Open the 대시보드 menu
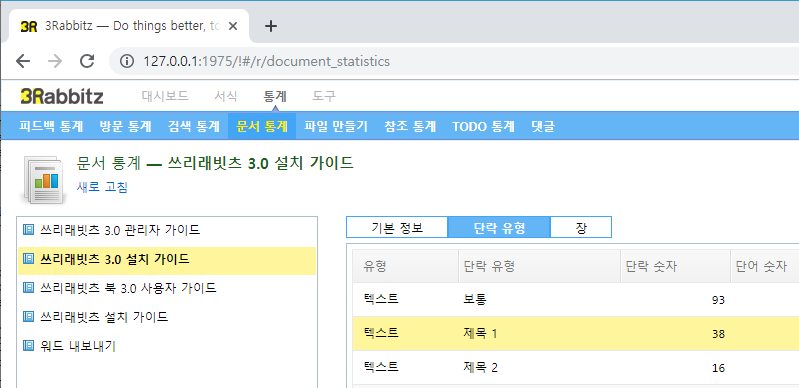 (x=165, y=96)
